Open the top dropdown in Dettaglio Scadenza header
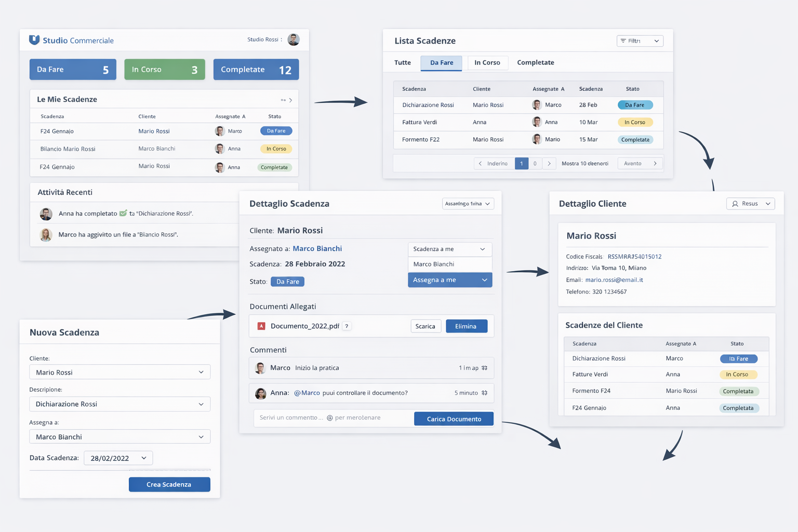The width and height of the screenshot is (798, 532). pos(468,204)
